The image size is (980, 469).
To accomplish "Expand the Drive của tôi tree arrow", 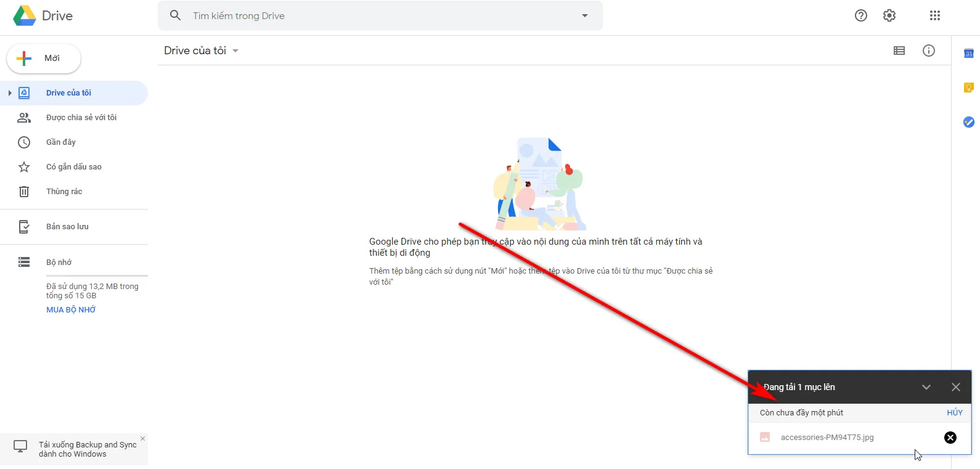I will (9, 93).
